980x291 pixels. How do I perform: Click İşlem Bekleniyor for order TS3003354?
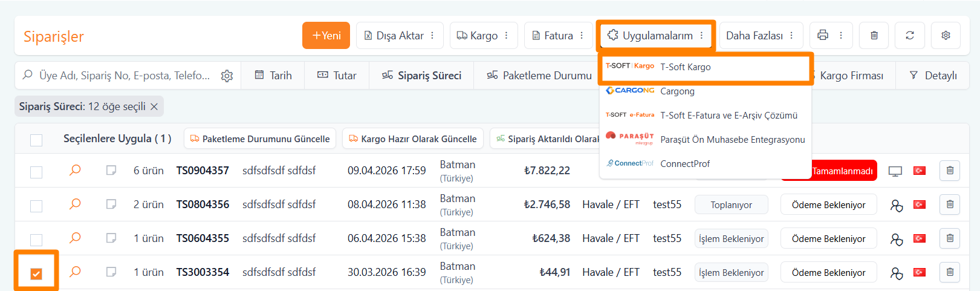732,273
